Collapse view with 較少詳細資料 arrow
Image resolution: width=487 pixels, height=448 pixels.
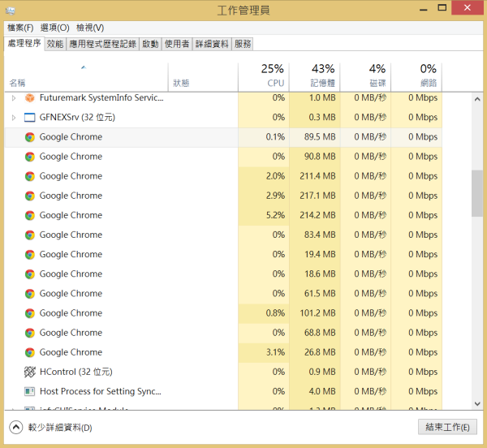(x=16, y=427)
